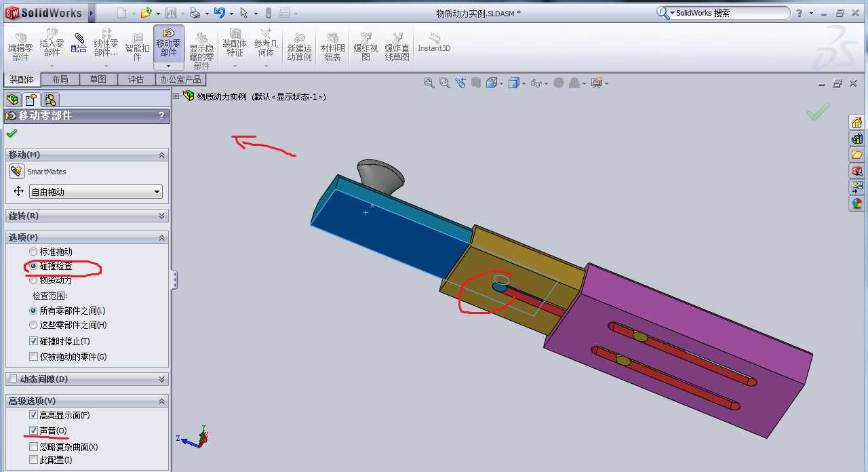868x472 pixels.
Task: Expand the Rotate (旋转) section
Action: (161, 216)
